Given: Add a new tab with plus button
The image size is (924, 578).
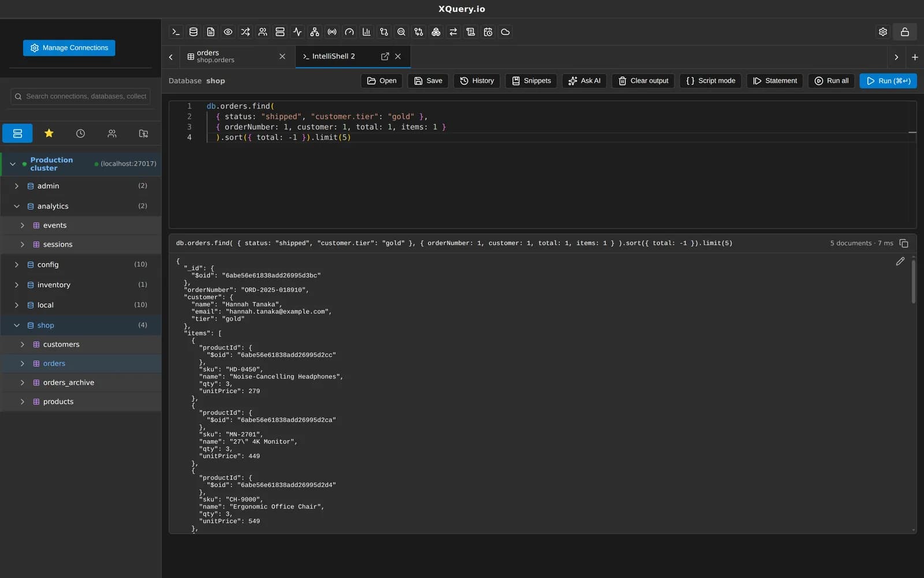Looking at the screenshot, I should 915,57.
